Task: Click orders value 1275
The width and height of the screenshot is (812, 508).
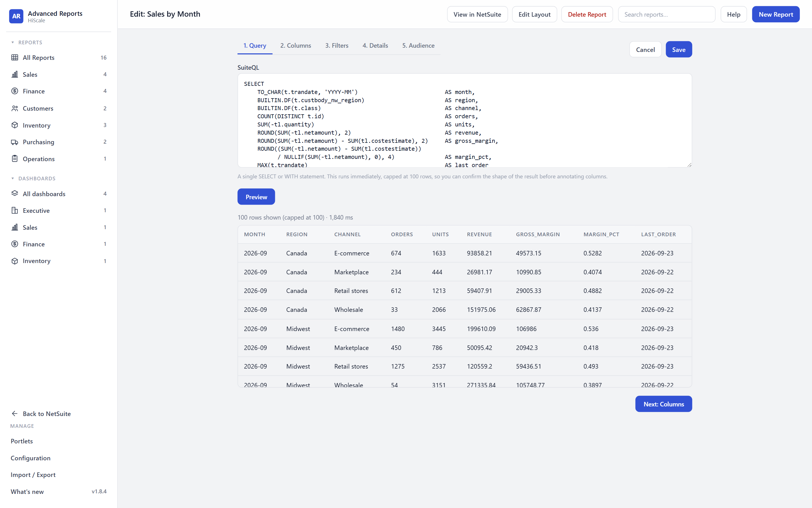Action: [398, 366]
